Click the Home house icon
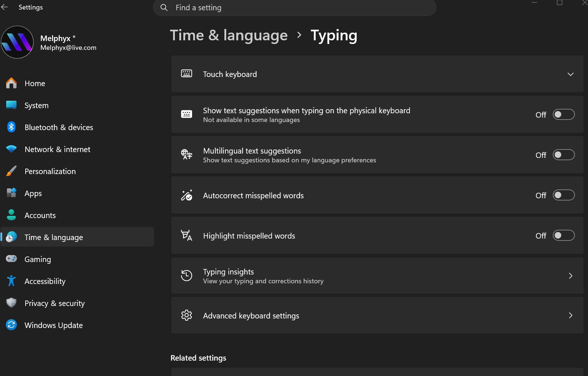This screenshot has height=376, width=588. (x=11, y=83)
